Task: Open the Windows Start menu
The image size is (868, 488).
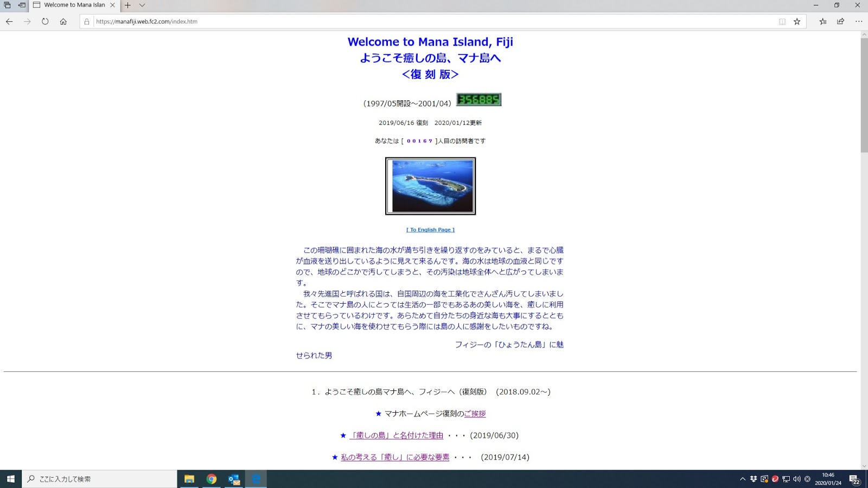Action: coord(11,479)
